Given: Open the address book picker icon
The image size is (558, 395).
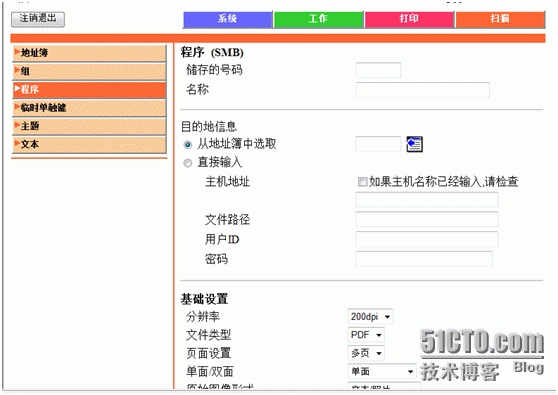Looking at the screenshot, I should pos(414,144).
